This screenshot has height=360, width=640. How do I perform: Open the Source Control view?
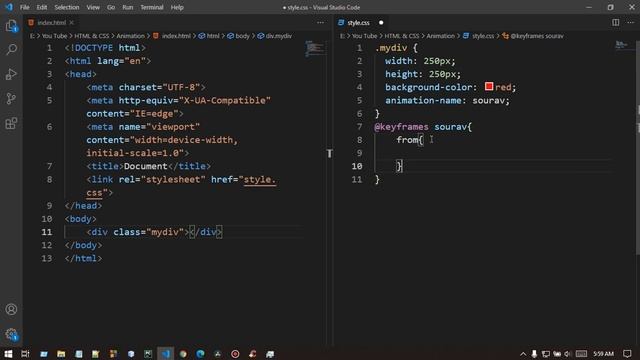11,99
